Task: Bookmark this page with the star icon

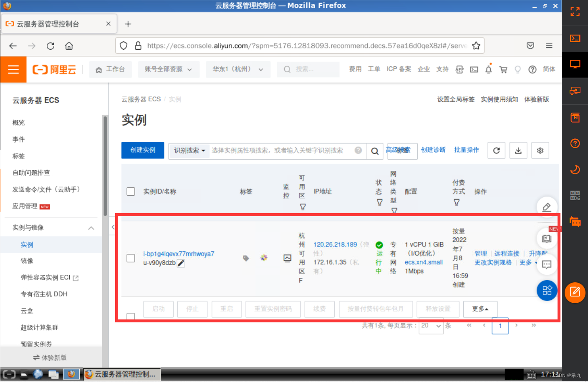Action: tap(476, 46)
